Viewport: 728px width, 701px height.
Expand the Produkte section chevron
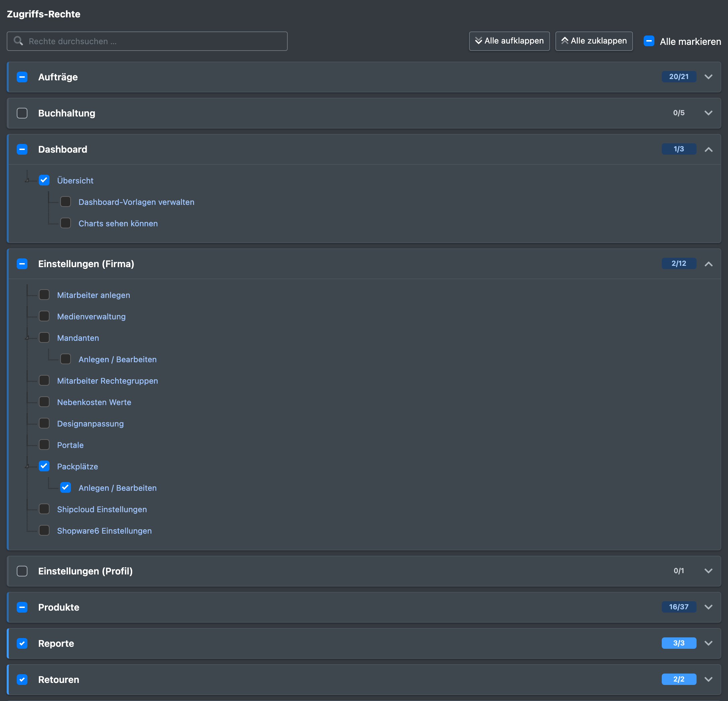click(x=708, y=607)
